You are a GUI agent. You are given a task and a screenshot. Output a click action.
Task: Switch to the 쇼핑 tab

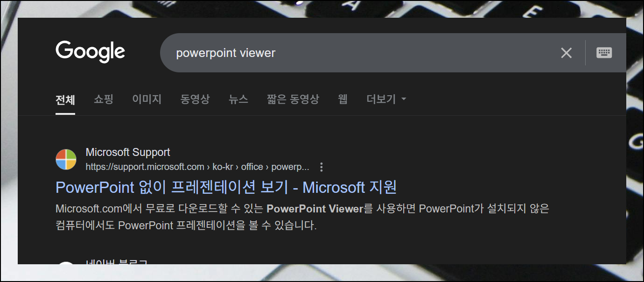tap(104, 99)
